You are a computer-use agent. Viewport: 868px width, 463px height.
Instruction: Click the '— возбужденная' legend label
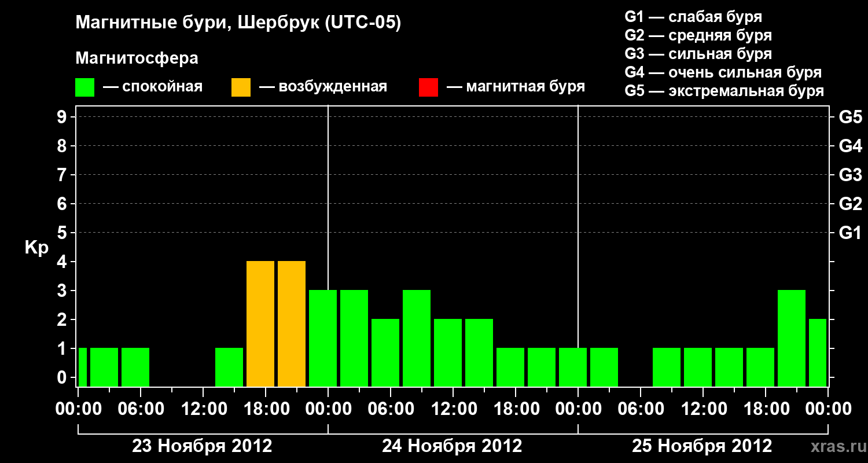(x=323, y=87)
